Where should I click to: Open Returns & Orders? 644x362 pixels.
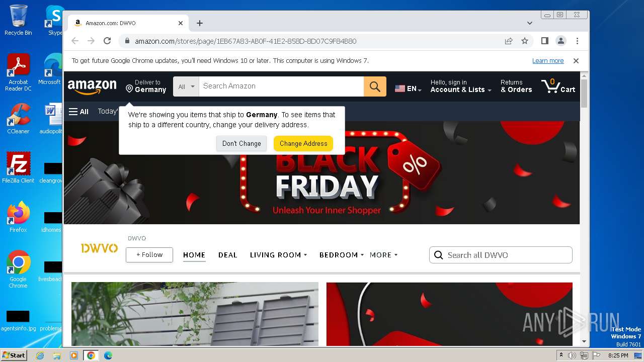tap(516, 86)
